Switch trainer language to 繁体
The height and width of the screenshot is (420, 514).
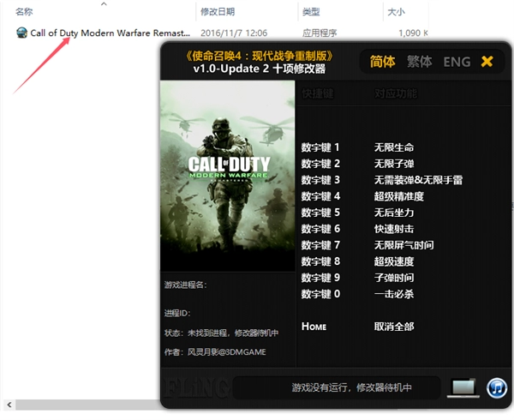click(x=420, y=62)
